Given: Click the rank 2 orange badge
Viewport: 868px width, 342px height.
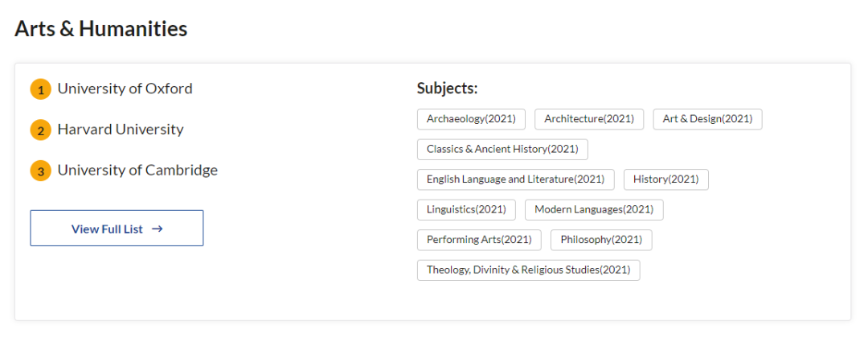Looking at the screenshot, I should pos(40,130).
